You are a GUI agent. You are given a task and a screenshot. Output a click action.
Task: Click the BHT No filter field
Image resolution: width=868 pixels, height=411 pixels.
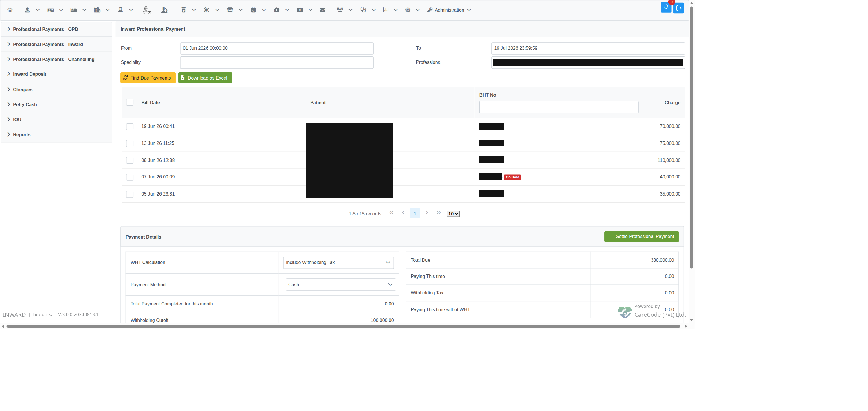point(559,107)
